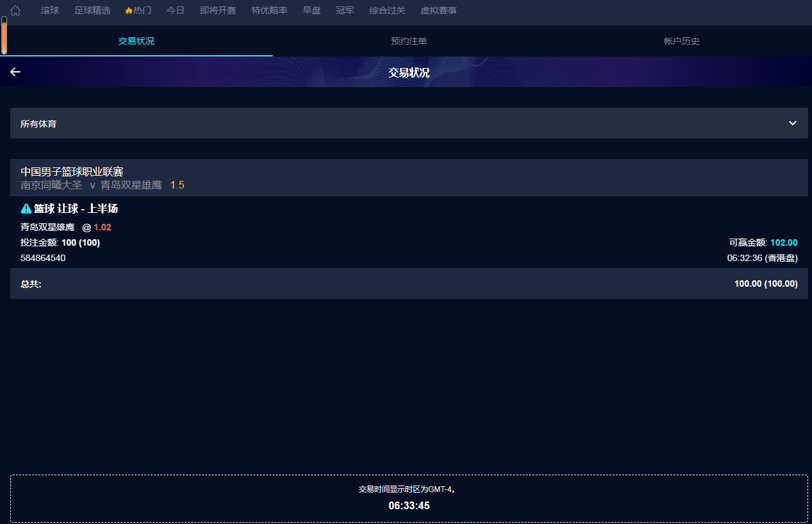
Task: Select the 特优赔率 special odds option
Action: tap(269, 10)
